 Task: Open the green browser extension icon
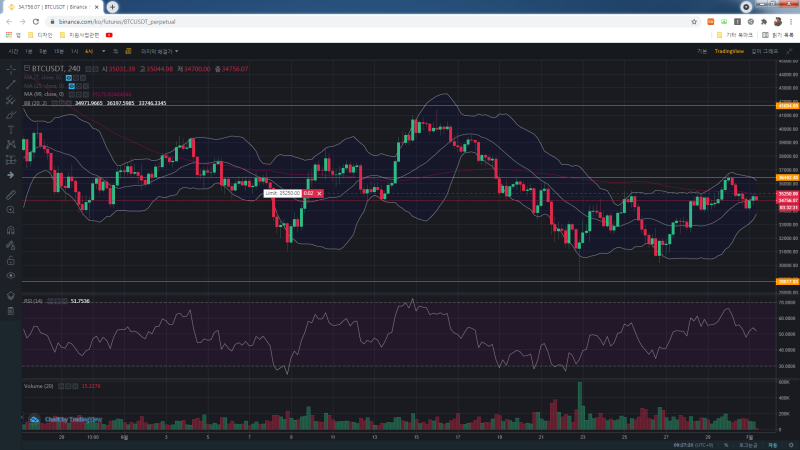(724, 21)
